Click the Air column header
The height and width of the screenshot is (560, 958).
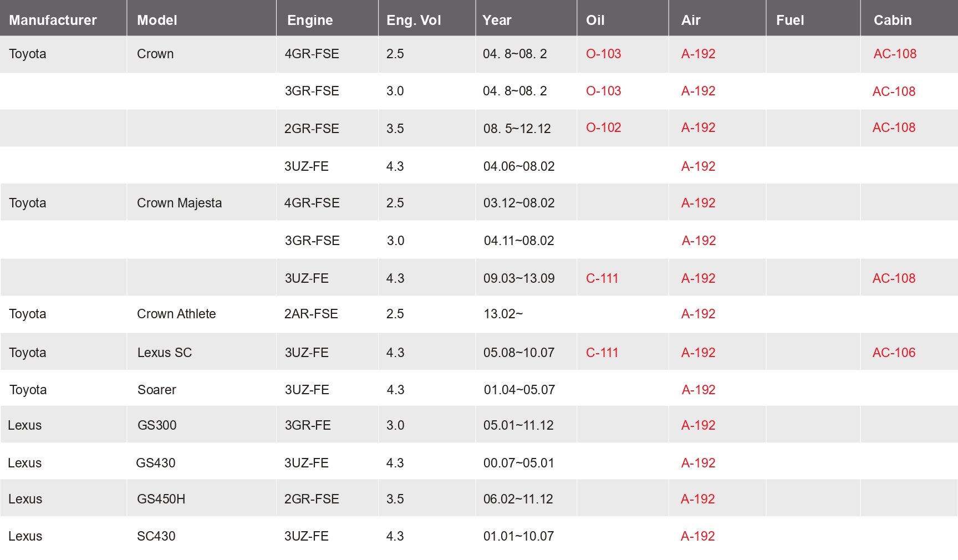[x=691, y=20]
